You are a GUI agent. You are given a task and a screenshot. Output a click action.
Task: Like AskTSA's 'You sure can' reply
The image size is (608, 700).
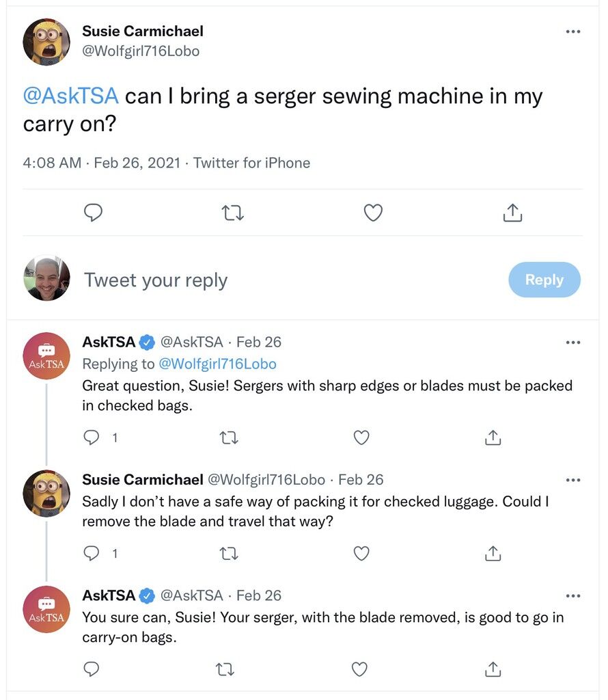coord(359,669)
